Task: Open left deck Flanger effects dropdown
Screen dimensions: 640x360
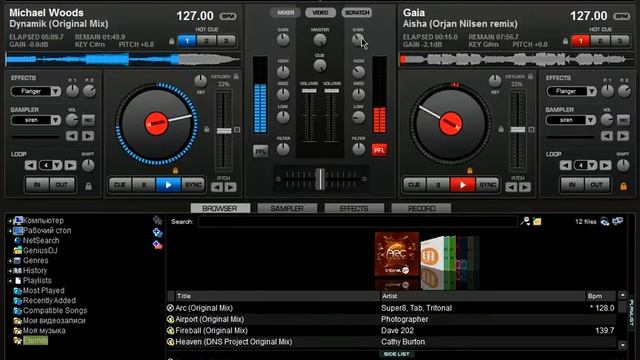Action: tap(56, 91)
